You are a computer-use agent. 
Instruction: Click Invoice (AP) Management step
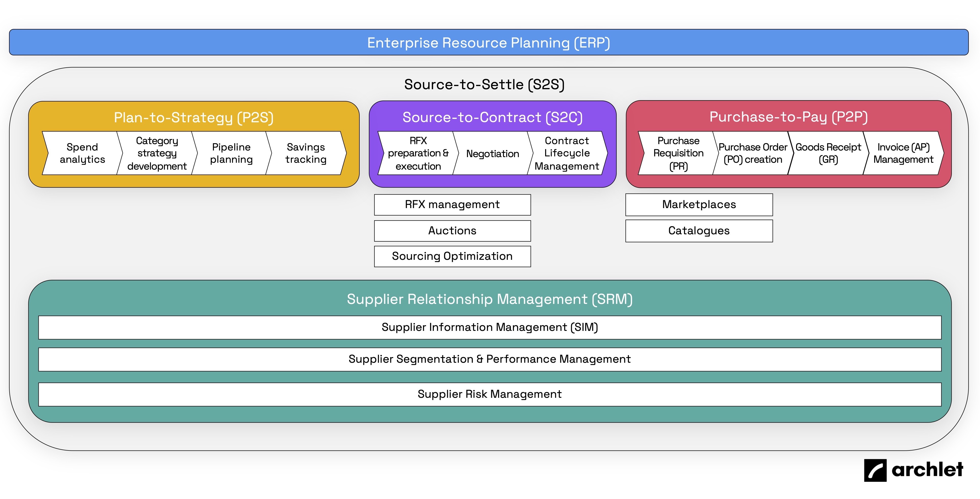(x=903, y=153)
